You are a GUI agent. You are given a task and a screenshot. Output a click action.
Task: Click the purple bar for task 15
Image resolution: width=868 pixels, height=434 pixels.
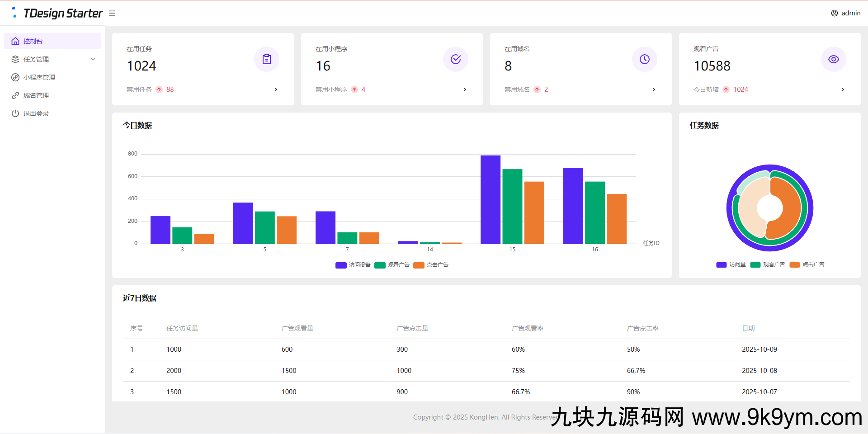(x=491, y=199)
